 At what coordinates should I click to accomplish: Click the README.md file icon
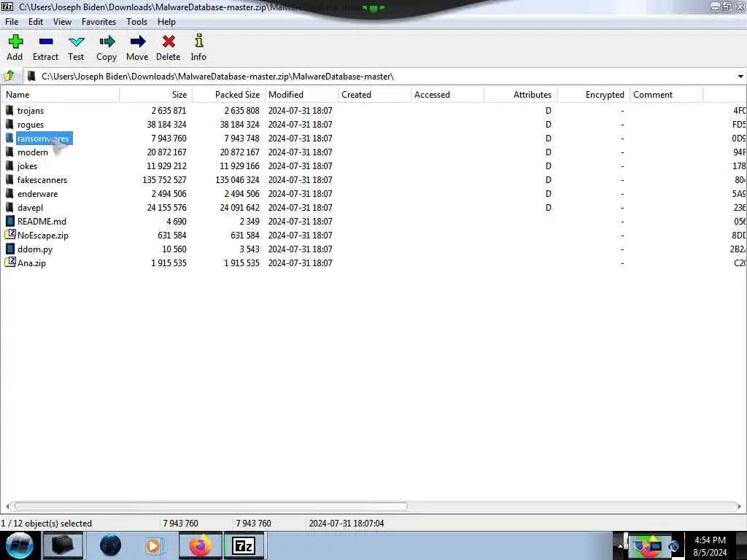(x=10, y=221)
